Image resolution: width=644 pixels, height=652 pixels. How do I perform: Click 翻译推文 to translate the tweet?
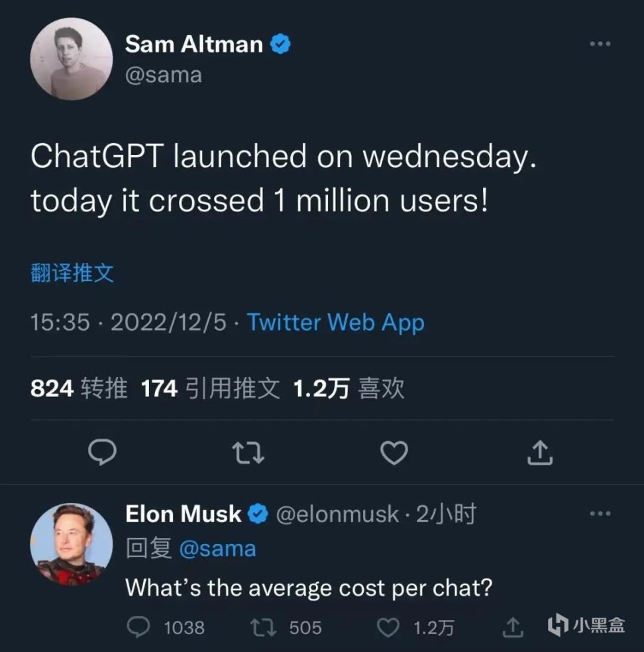pyautogui.click(x=72, y=273)
